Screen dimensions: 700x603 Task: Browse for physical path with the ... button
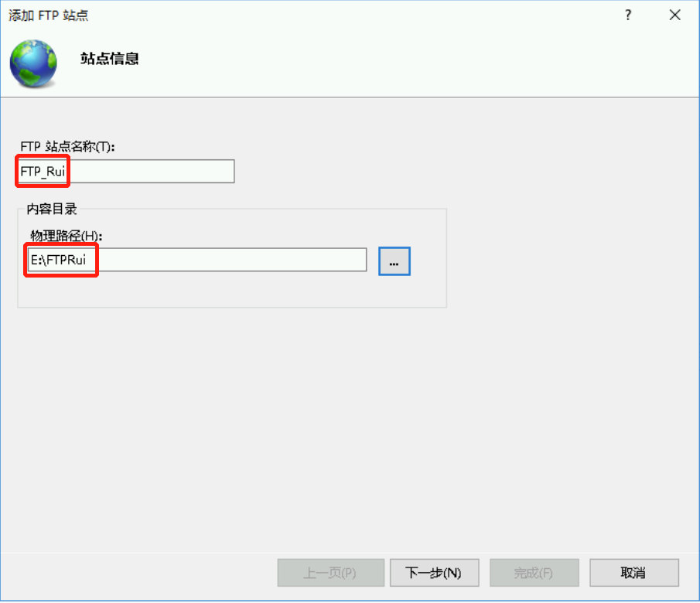tap(394, 261)
